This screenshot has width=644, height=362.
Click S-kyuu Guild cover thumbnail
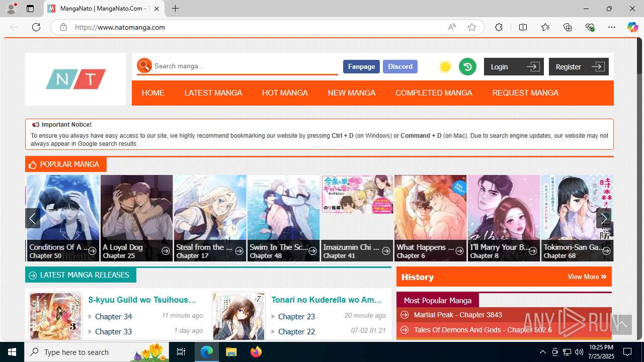(56, 316)
